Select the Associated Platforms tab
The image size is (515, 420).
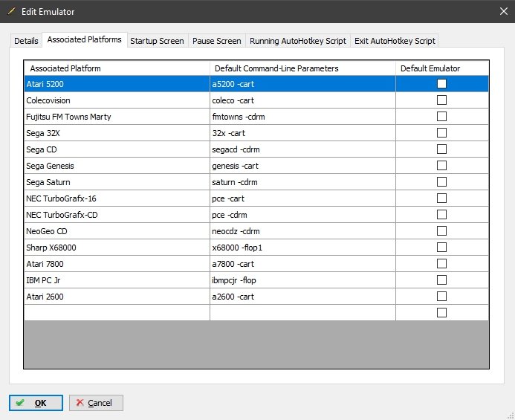click(x=85, y=39)
